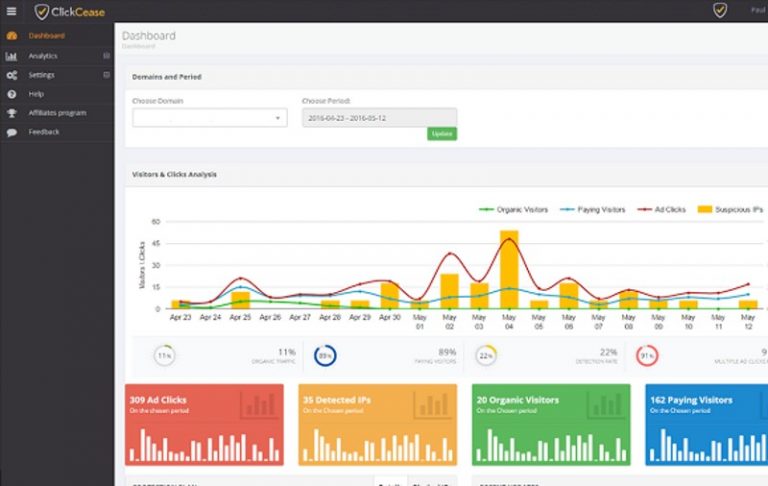Open the Feedback menu item
This screenshot has height=486, width=768.
point(44,132)
